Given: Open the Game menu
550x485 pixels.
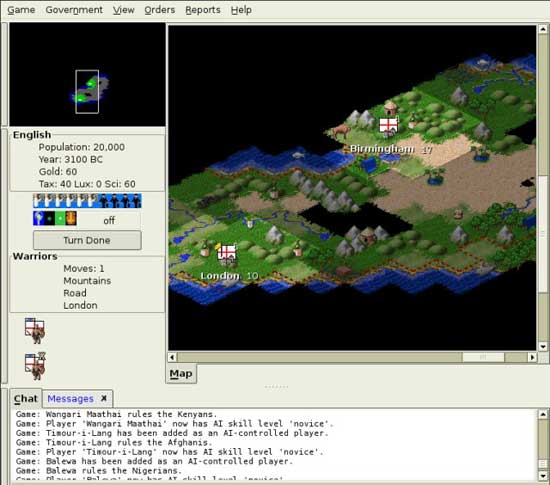Looking at the screenshot, I should click(x=21, y=10).
